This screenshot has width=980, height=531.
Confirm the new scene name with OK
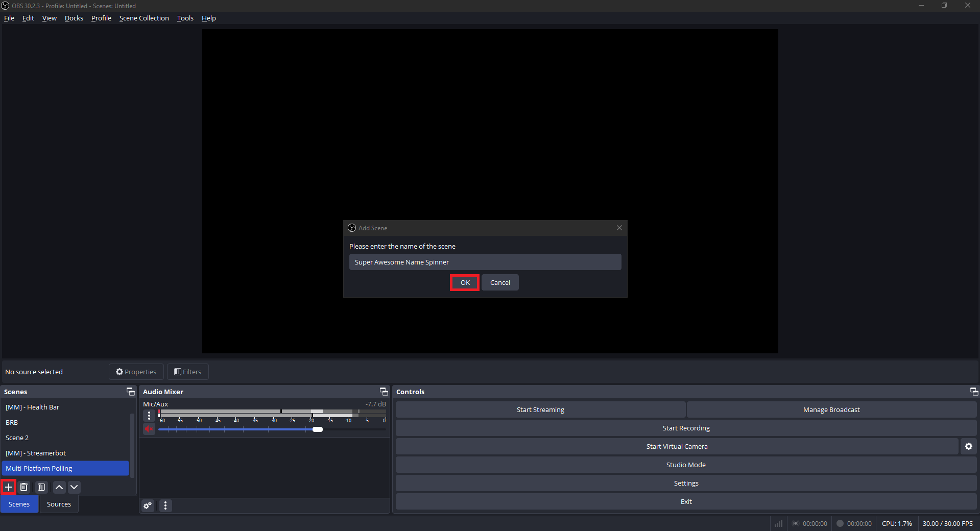464,282
